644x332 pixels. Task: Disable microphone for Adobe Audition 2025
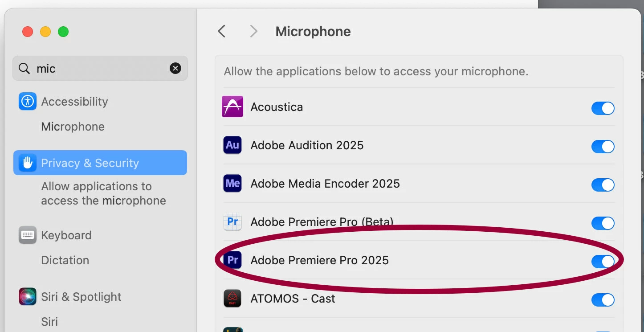[x=603, y=147]
